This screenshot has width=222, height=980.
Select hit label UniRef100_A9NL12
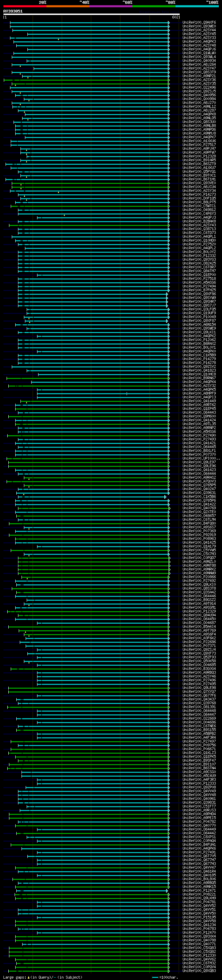199,106
